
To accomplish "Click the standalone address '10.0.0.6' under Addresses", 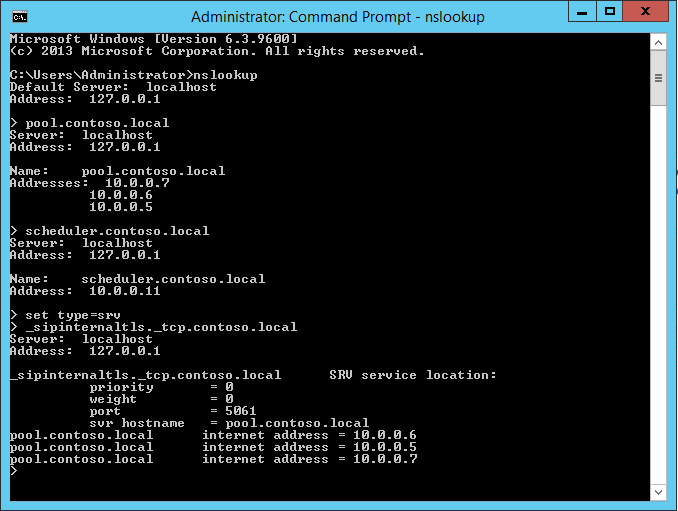I will (x=121, y=195).
